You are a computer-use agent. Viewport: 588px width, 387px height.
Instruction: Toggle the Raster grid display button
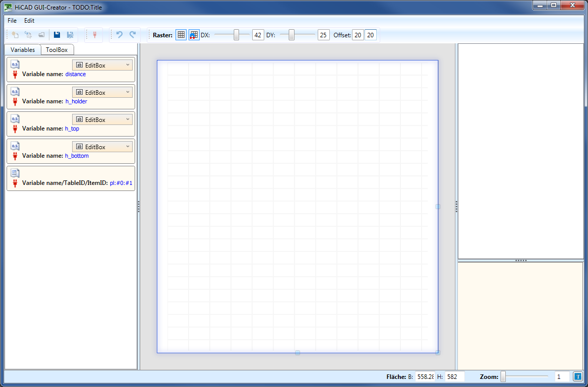[181, 35]
